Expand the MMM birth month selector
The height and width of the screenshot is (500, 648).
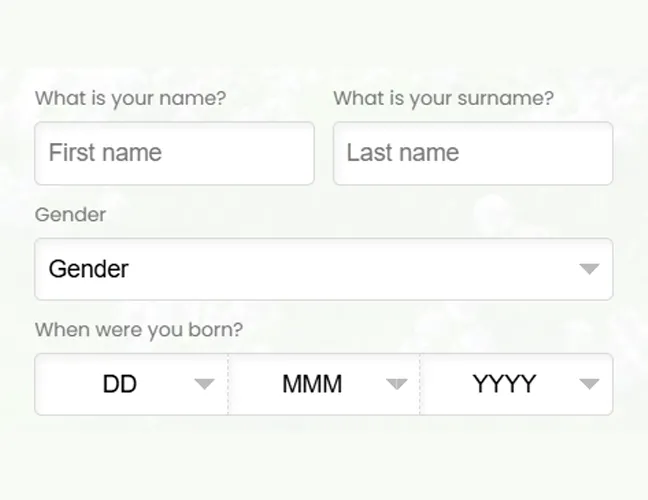pyautogui.click(x=324, y=384)
